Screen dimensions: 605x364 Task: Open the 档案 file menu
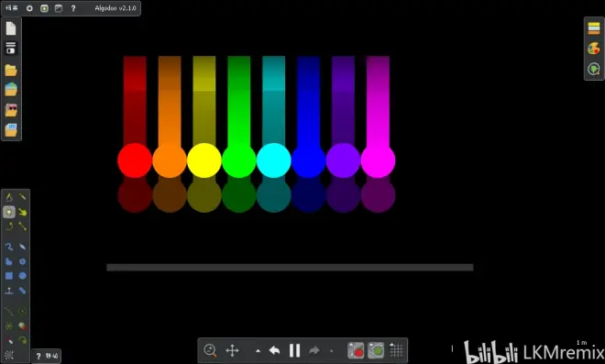[x=12, y=8]
